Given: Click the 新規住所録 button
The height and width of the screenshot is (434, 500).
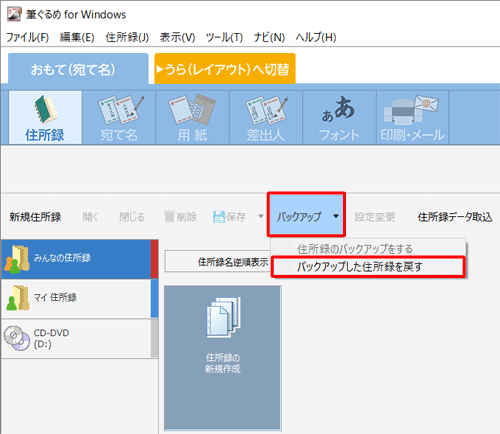Looking at the screenshot, I should 35,217.
